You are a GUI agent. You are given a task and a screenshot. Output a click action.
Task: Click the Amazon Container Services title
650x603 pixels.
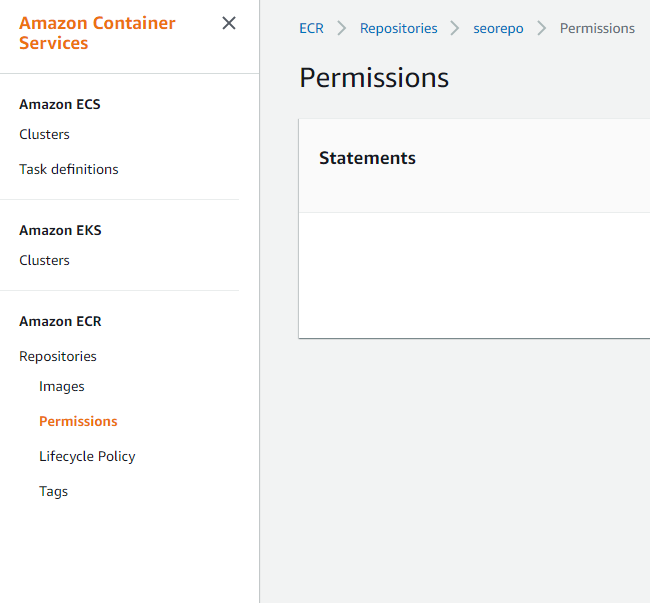(x=97, y=33)
